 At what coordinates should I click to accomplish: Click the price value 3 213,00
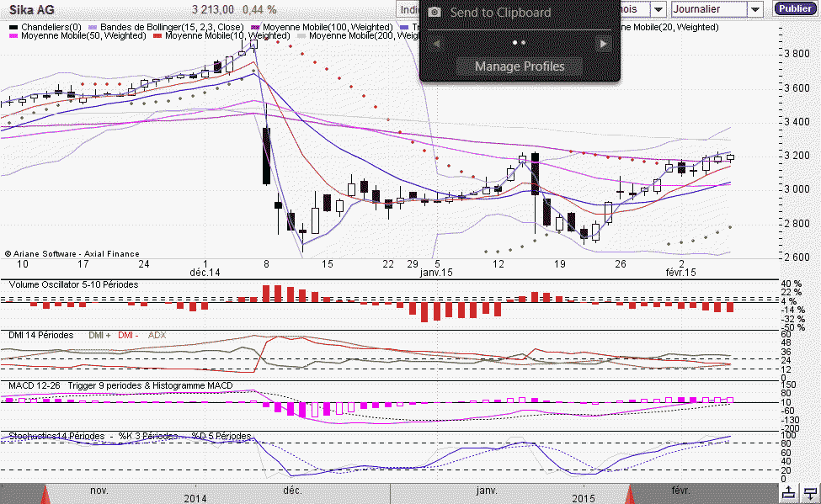[x=212, y=9]
